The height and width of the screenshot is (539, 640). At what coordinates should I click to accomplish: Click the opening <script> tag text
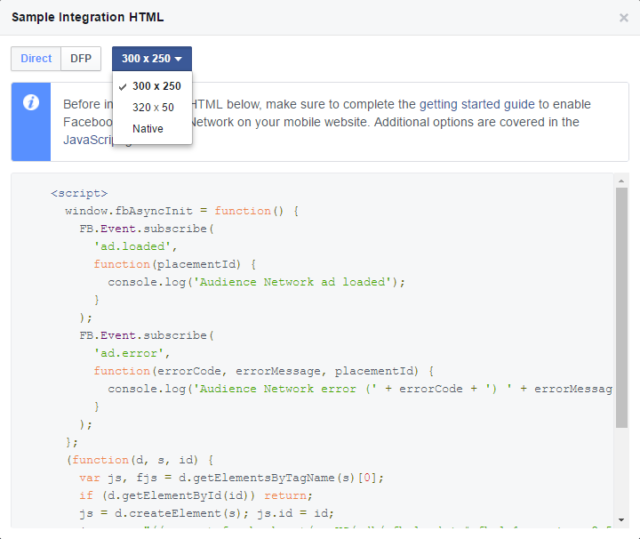(x=79, y=193)
